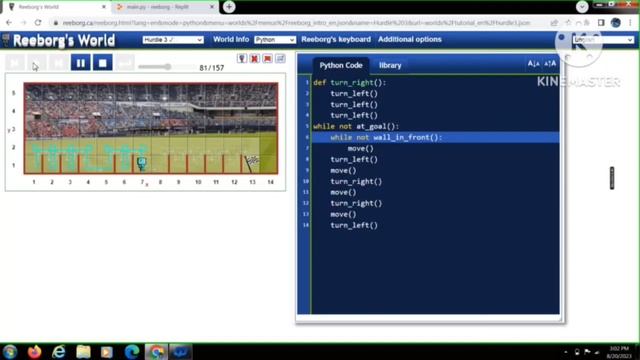Click the step counter 81/157
Image resolution: width=640 pixels, height=360 pixels.
211,68
